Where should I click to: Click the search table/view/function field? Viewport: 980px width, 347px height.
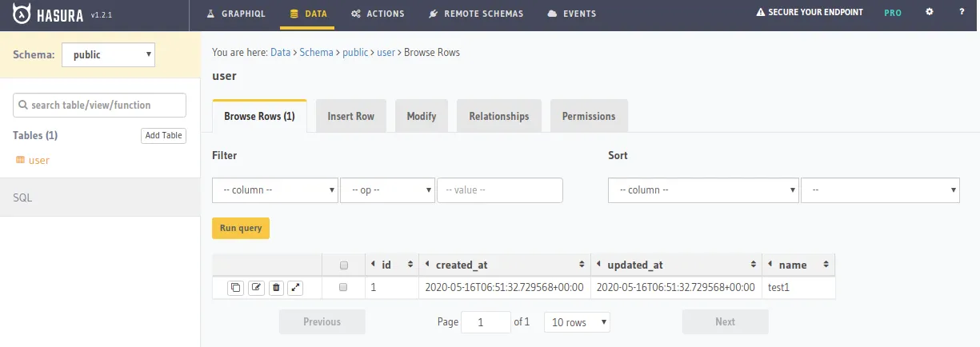100,105
